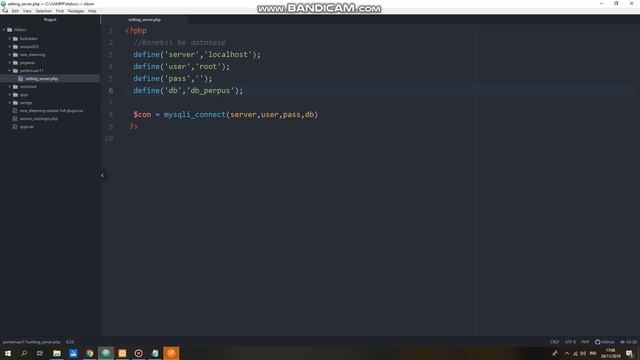Select the setting_server.php editor tab
This screenshot has width=640, height=360.
coord(144,20)
